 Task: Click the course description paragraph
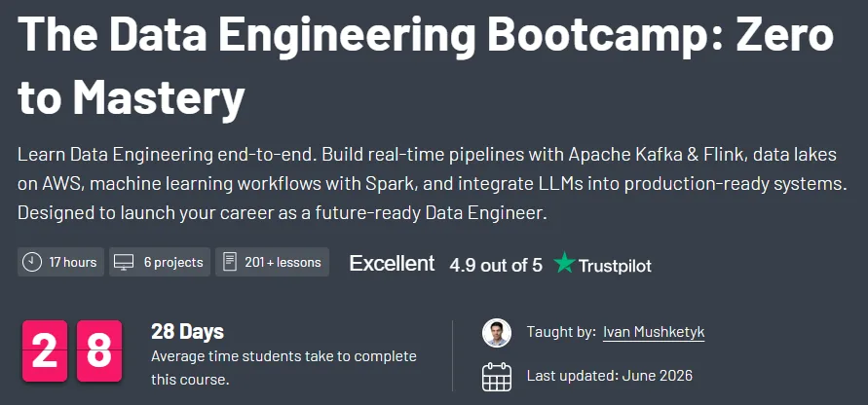pos(433,184)
